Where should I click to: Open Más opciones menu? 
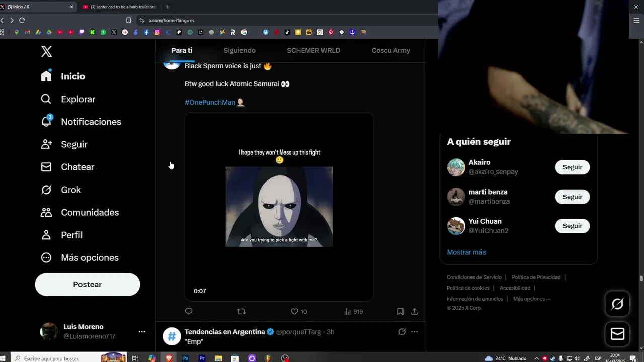(79, 257)
